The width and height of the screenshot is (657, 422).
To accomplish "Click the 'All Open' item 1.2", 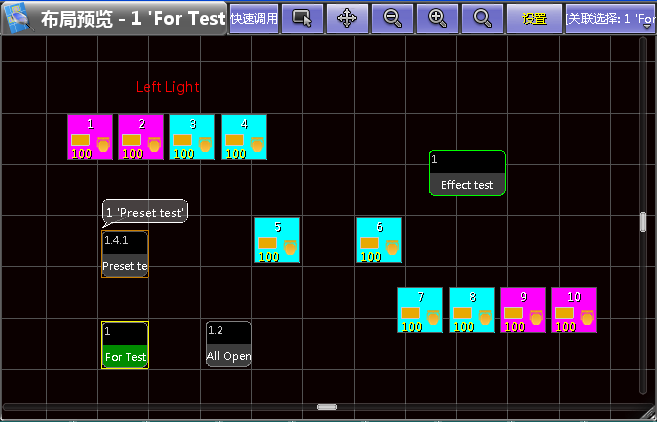I will (229, 345).
